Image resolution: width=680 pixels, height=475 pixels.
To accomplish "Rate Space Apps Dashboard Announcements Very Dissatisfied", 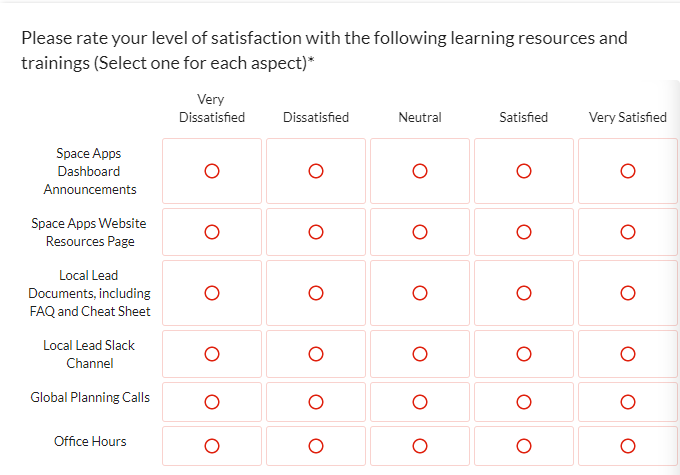I will click(x=212, y=171).
